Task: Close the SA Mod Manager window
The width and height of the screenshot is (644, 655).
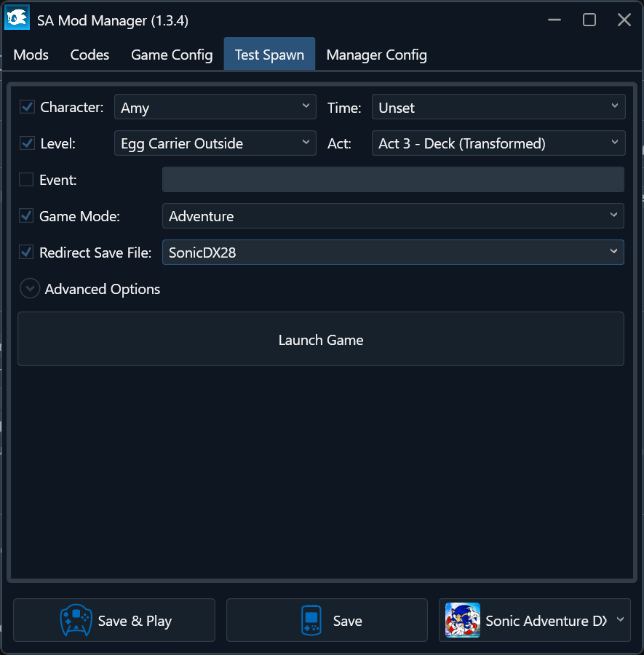Action: (624, 20)
